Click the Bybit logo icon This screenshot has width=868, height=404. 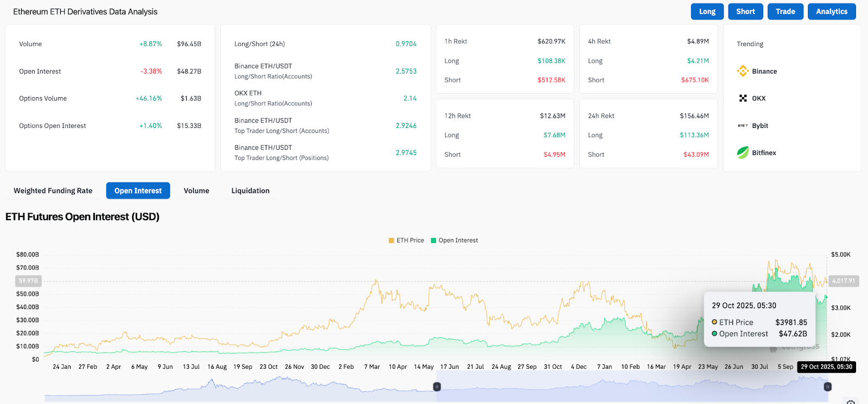point(743,126)
